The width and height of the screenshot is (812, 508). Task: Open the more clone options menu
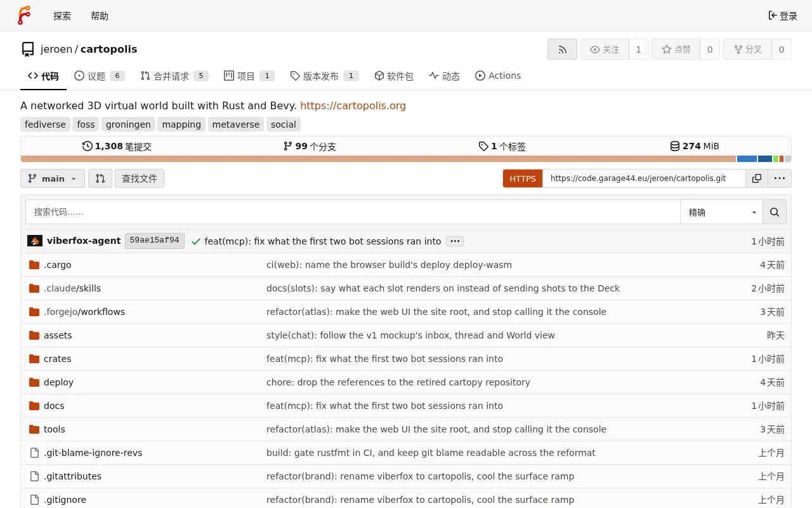(x=780, y=178)
